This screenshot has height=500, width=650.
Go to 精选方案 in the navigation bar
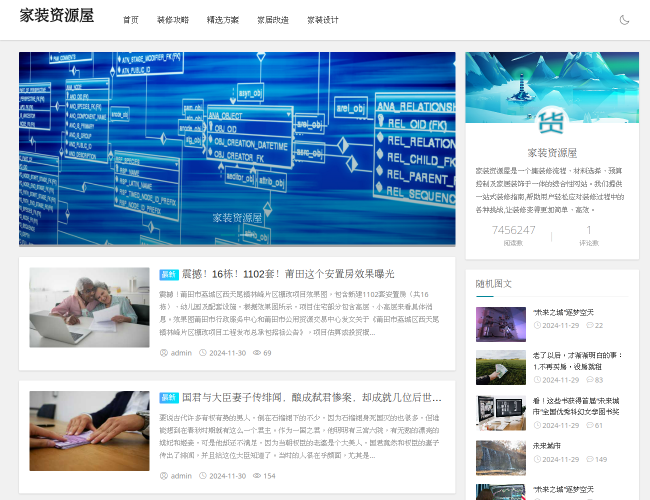pos(223,20)
